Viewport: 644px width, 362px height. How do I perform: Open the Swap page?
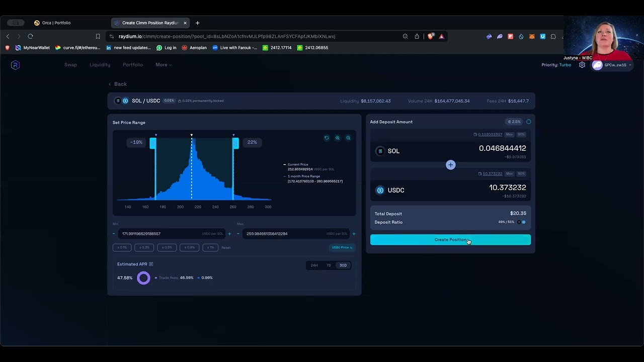[x=70, y=65]
